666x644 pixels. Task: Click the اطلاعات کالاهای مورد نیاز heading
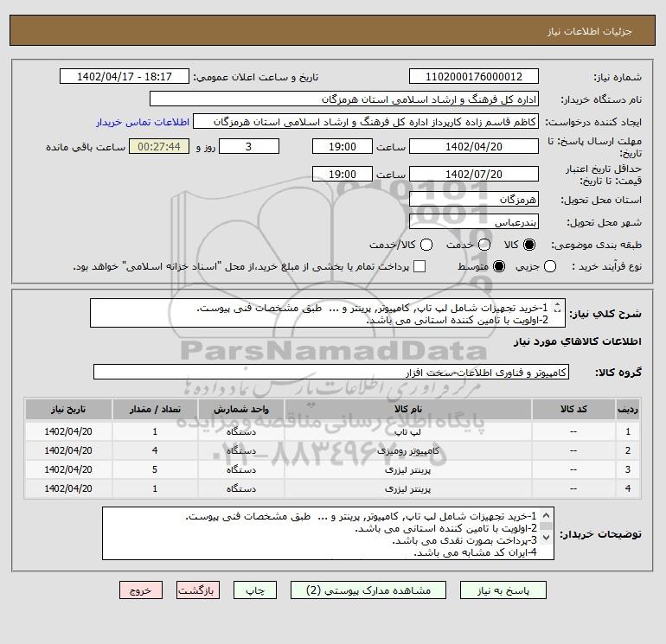point(577,341)
